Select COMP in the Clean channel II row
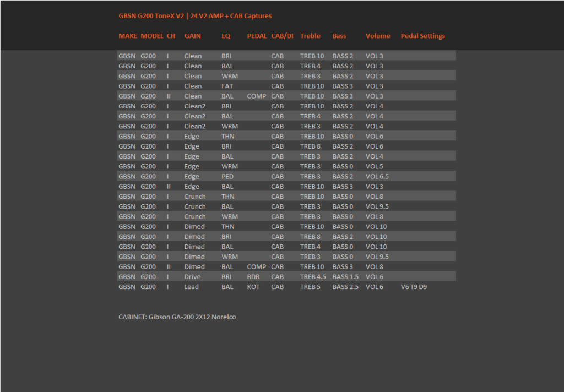Screen dimensions: 564x392 (257, 96)
